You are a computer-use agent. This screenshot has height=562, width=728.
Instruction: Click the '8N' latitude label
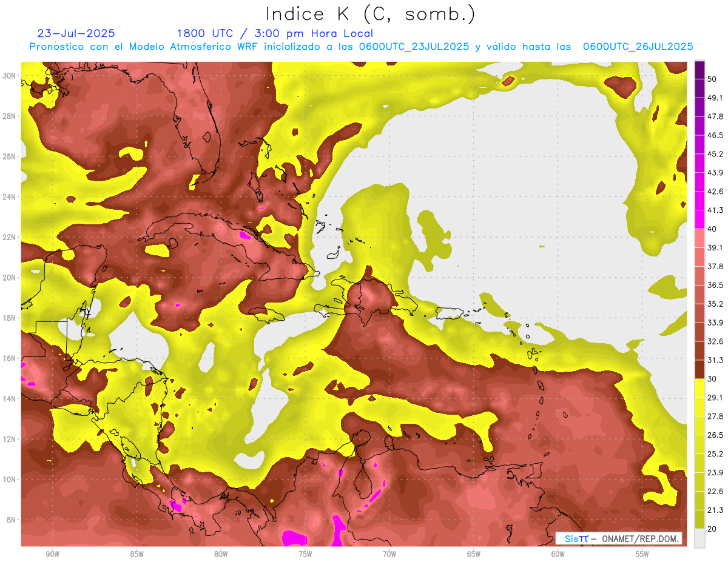pyautogui.click(x=12, y=520)
